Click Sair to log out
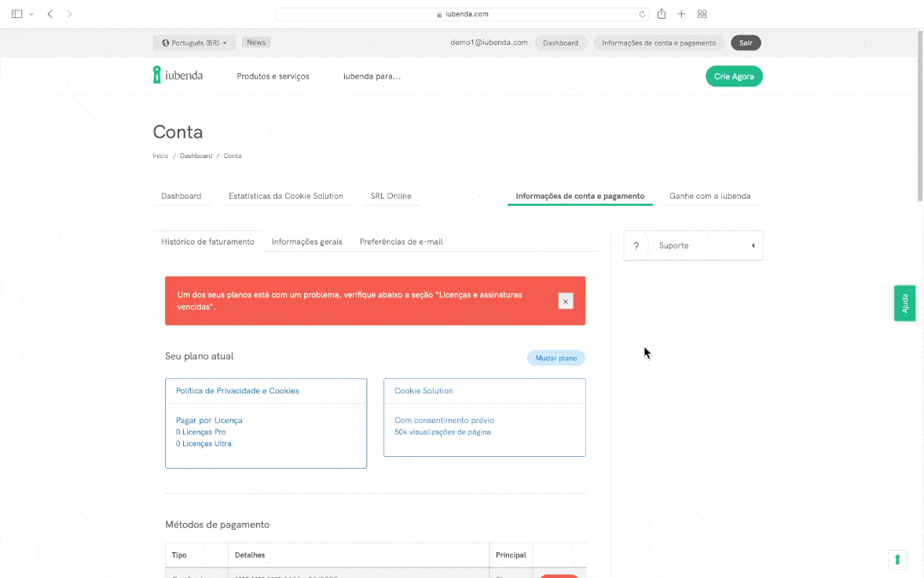Screen dimensions: 924x578 coord(745,43)
